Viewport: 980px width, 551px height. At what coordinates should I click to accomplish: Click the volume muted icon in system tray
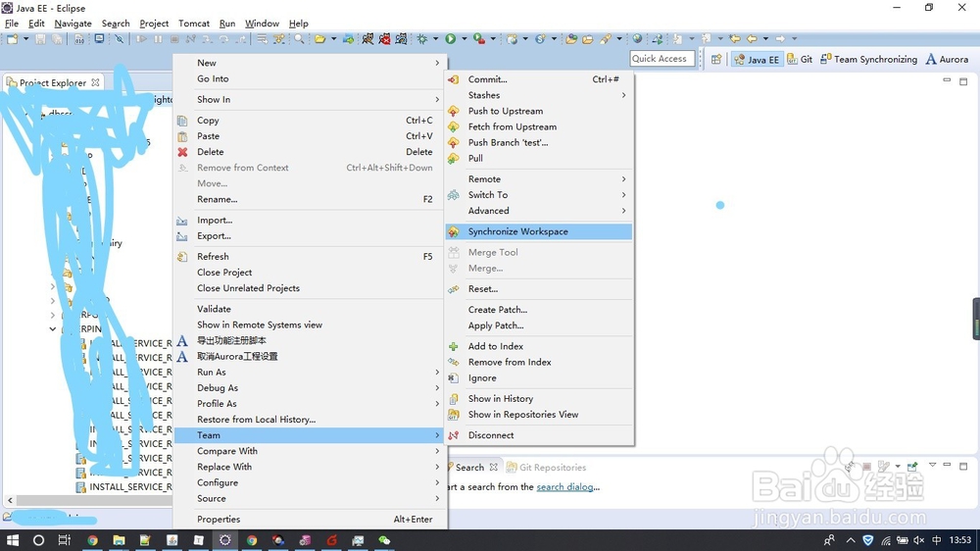[919, 540]
